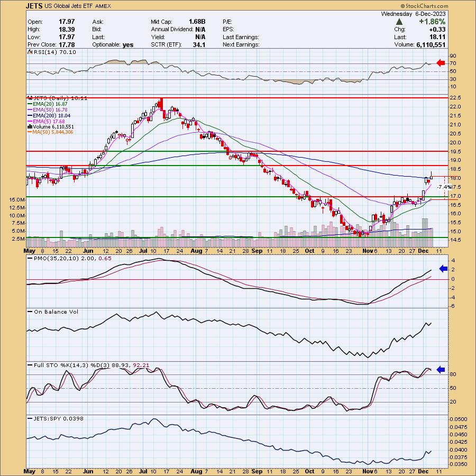The image size is (476, 476).
Task: Click the -7.4% price annotation
Action: tap(444, 187)
